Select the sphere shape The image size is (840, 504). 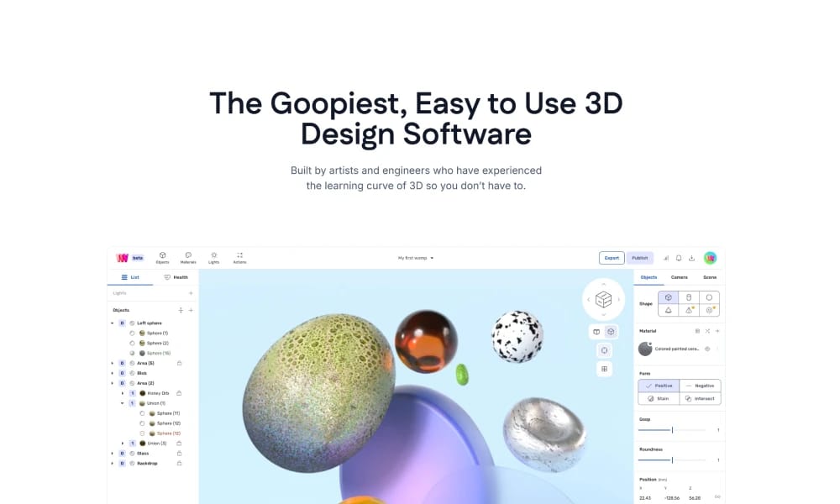coord(709,297)
